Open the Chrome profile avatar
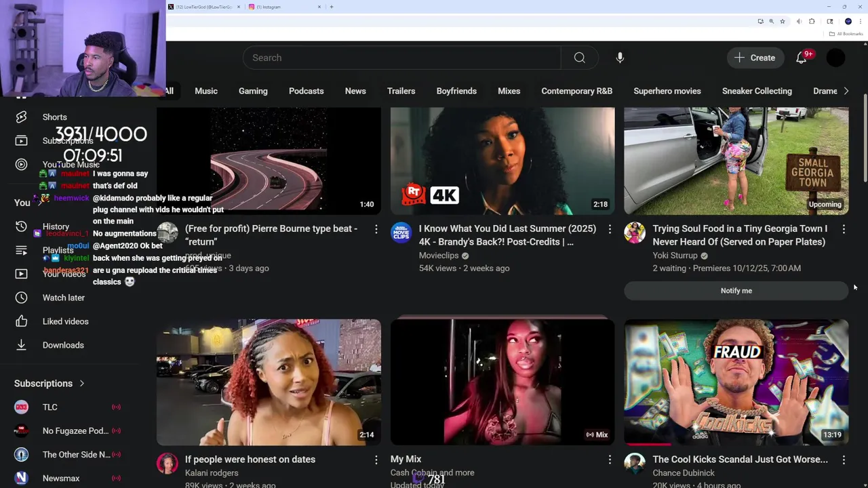This screenshot has height=488, width=868. (x=848, y=21)
